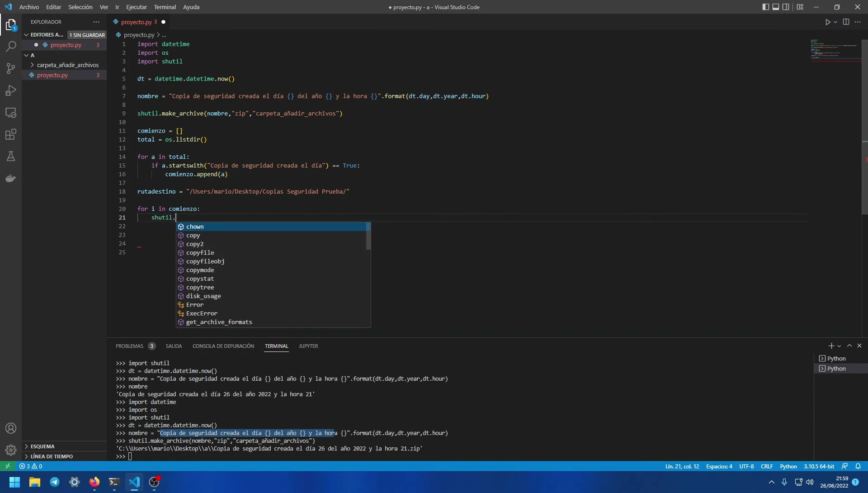Toggle primary sidebar visibility in title bar

coord(765,7)
